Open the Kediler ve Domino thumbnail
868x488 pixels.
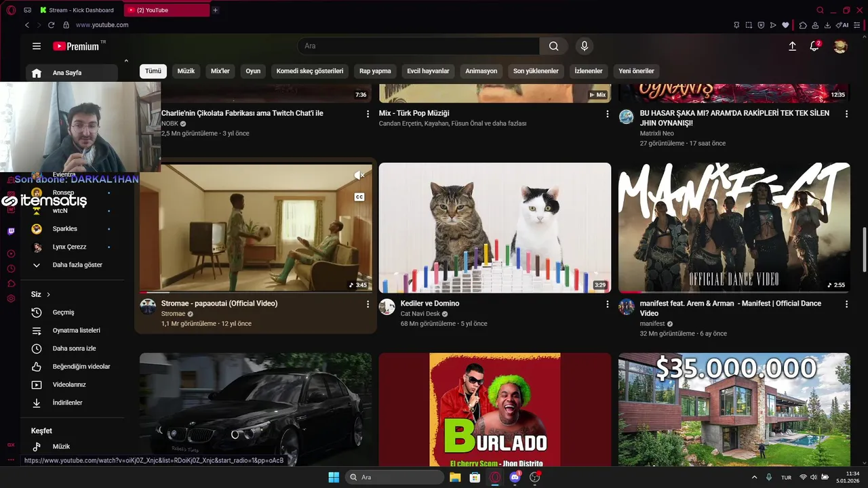click(495, 228)
